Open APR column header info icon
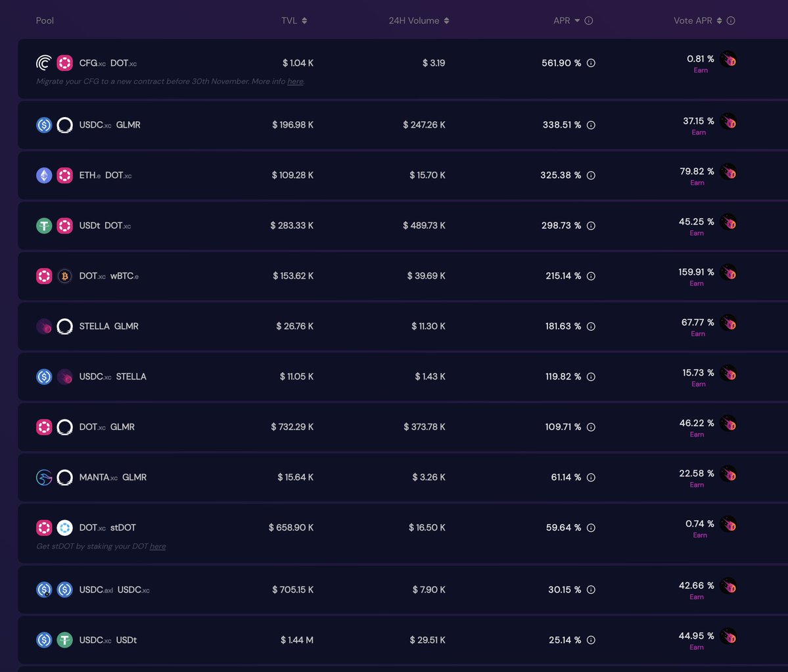Image resolution: width=788 pixels, height=672 pixels. 589,20
